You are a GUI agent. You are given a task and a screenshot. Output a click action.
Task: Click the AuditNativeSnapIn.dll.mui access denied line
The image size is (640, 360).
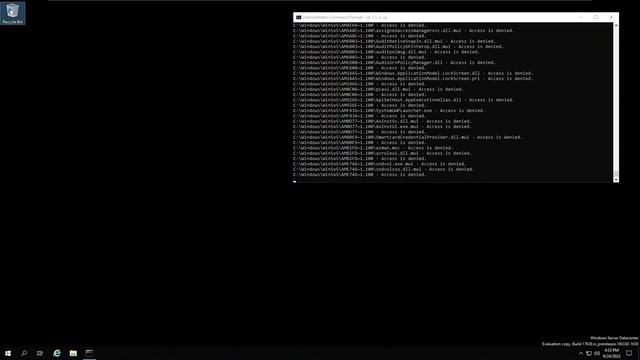[394, 41]
